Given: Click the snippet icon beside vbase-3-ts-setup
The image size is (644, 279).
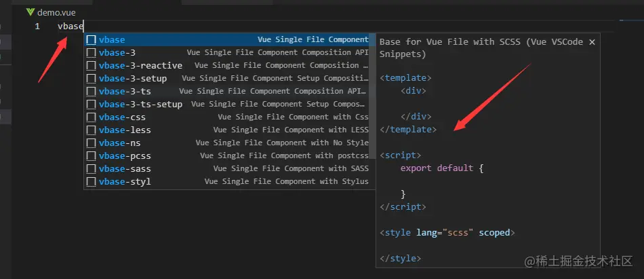Looking at the screenshot, I should tap(92, 104).
